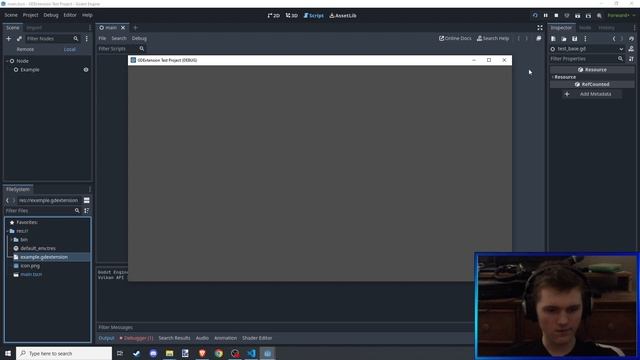
Task: Open the FileSystem sort files icon
Action: [87, 211]
